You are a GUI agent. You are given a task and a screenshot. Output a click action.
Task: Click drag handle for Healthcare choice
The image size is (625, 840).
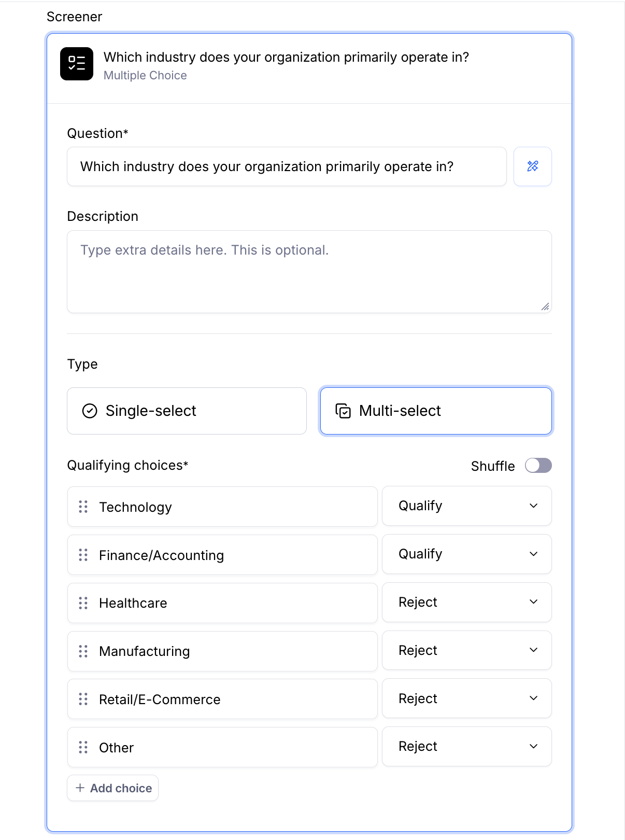pos(83,603)
